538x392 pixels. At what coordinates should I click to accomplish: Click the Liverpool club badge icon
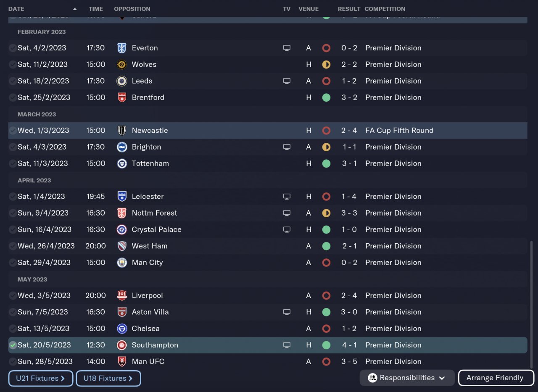pyautogui.click(x=121, y=295)
